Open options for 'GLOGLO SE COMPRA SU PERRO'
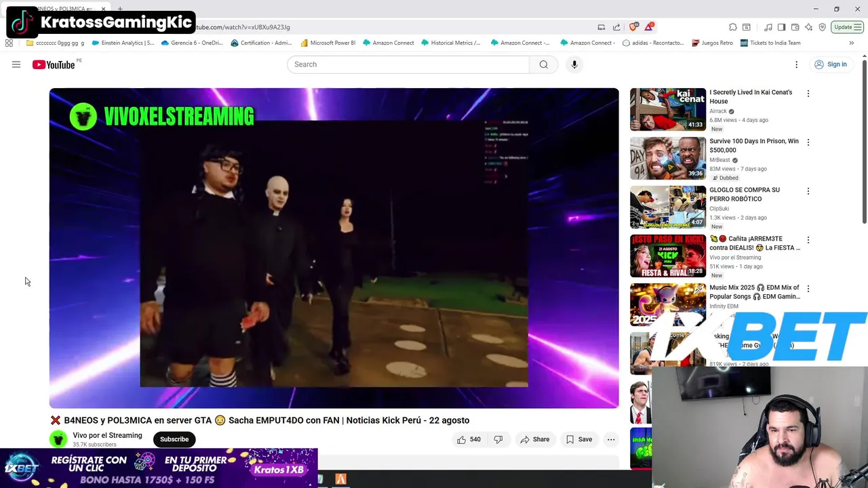868x488 pixels. [808, 191]
